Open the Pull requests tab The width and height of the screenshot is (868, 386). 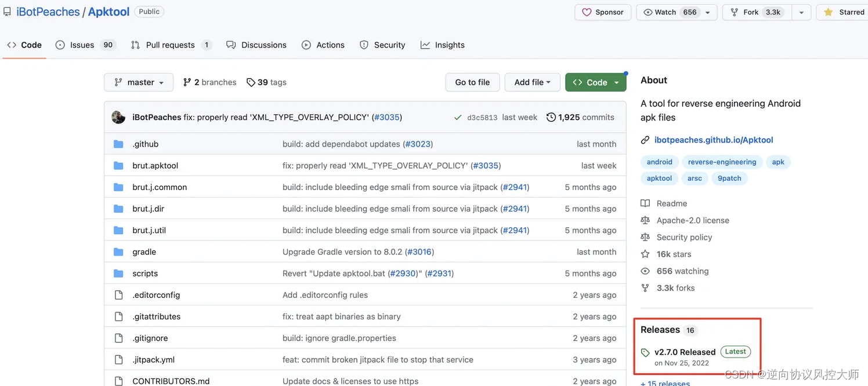coord(171,45)
